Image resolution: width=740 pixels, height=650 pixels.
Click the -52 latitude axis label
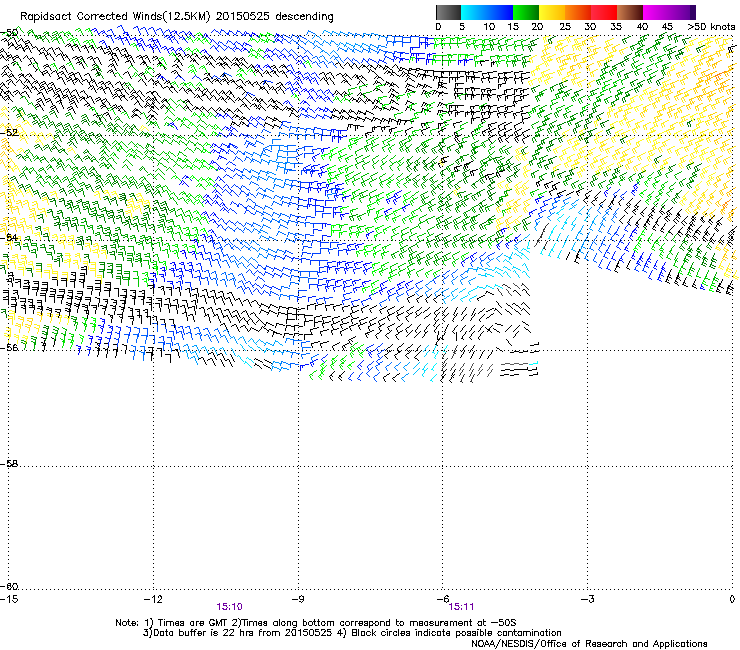[x=9, y=133]
